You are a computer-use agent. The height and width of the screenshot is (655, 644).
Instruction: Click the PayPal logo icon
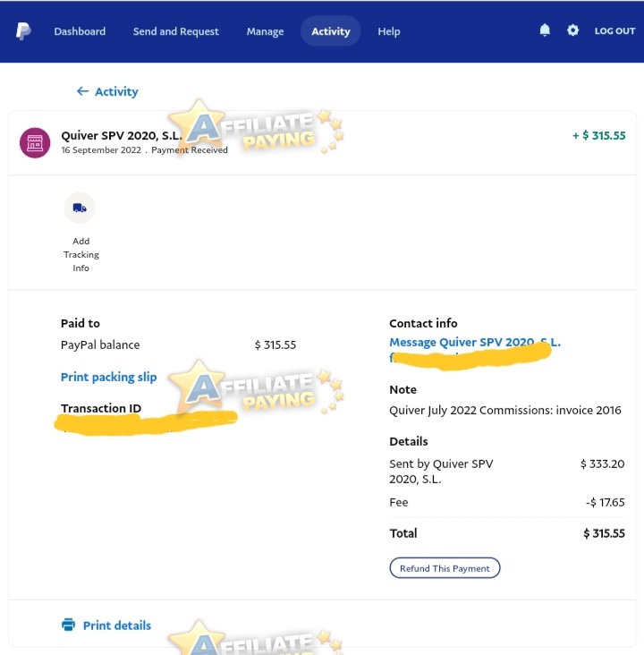[x=23, y=31]
